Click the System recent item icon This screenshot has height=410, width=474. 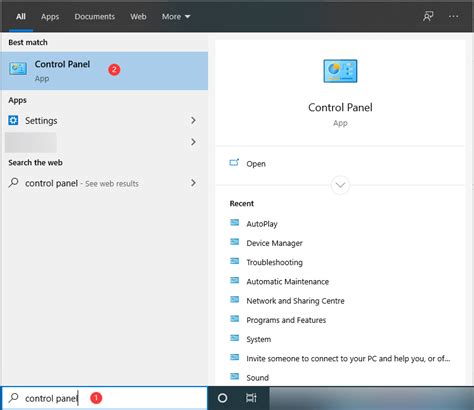coord(235,338)
